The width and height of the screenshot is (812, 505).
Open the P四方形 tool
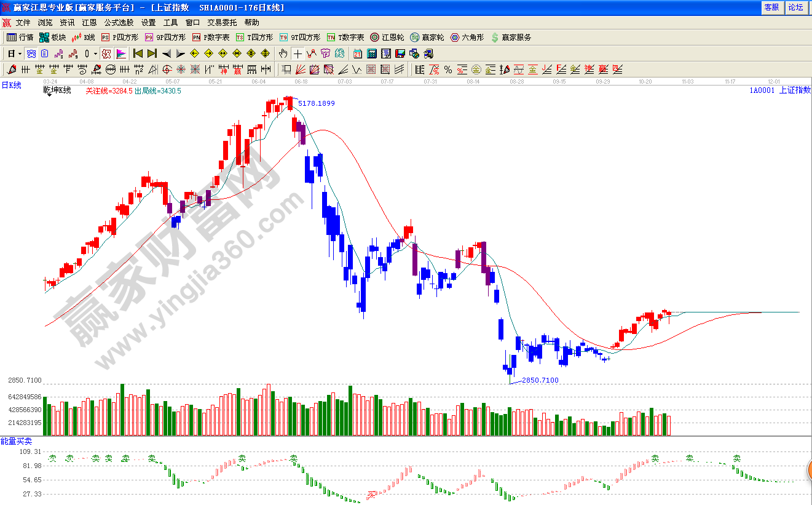(x=120, y=38)
